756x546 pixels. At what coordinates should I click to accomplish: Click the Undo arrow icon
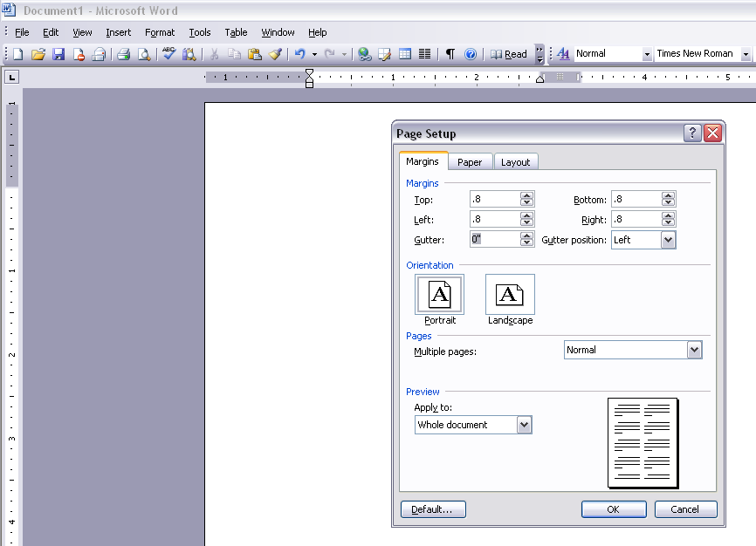[x=300, y=54]
